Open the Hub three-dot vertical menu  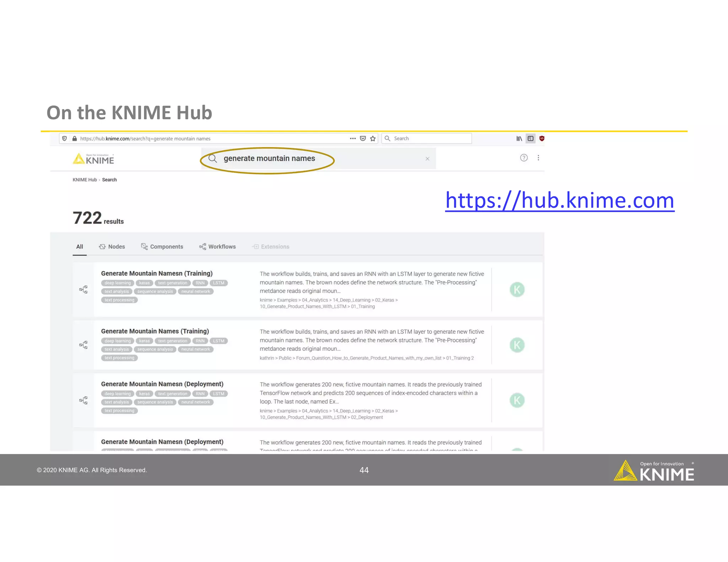539,158
